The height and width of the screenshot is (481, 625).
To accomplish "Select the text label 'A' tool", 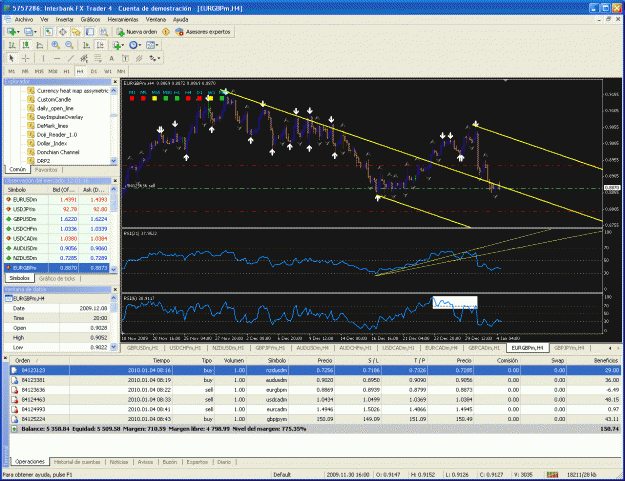I will (112, 58).
